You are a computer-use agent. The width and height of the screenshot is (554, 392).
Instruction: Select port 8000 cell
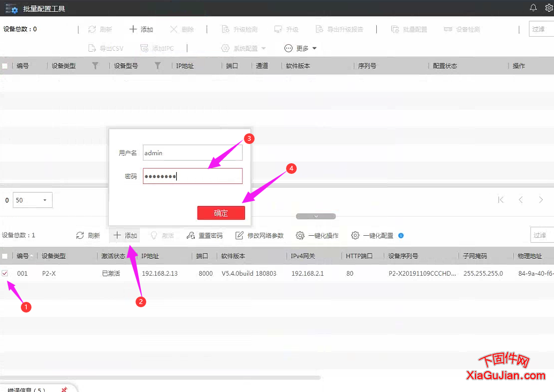pos(205,274)
